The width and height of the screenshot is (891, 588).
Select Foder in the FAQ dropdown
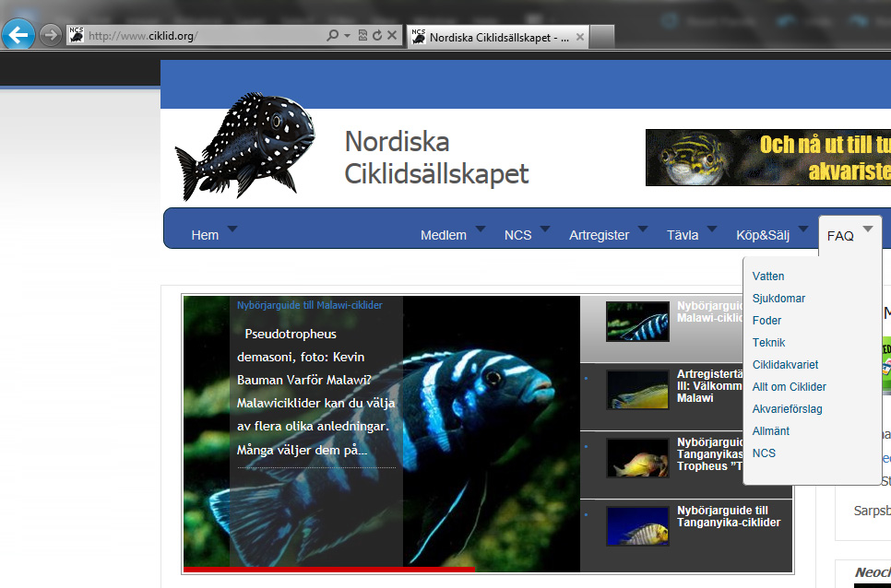766,321
